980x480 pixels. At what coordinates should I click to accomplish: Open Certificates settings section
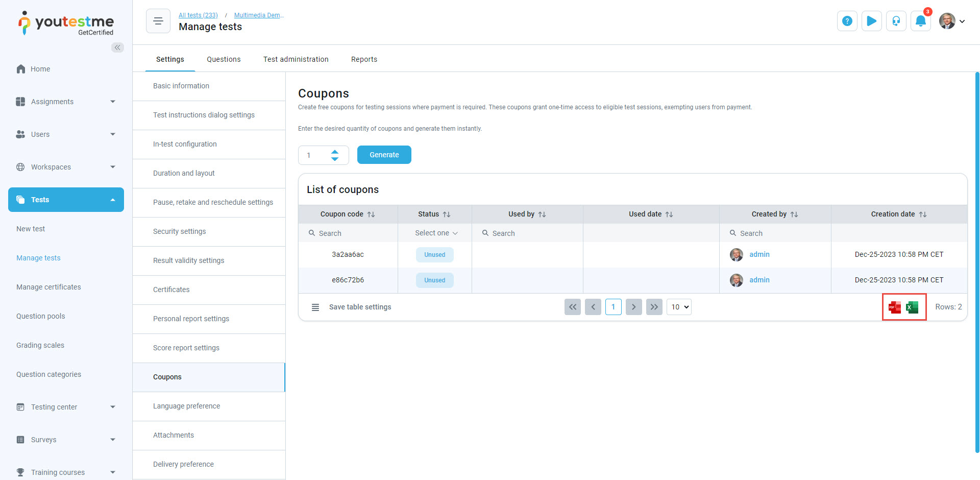pos(209,290)
